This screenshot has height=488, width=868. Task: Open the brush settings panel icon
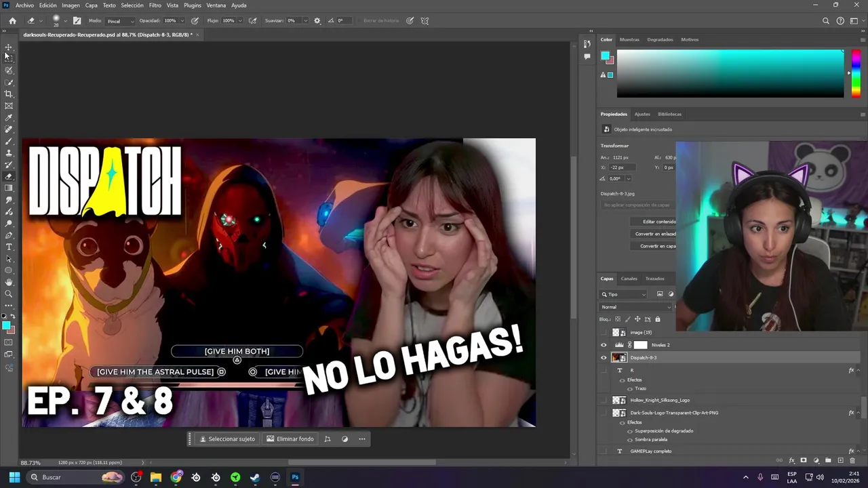77,20
